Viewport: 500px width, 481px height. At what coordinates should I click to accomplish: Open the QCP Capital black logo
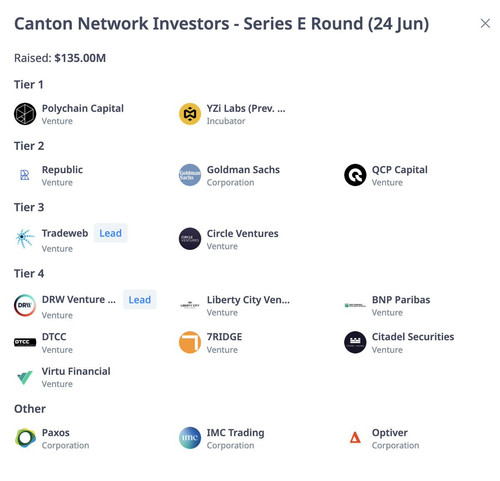point(355,175)
